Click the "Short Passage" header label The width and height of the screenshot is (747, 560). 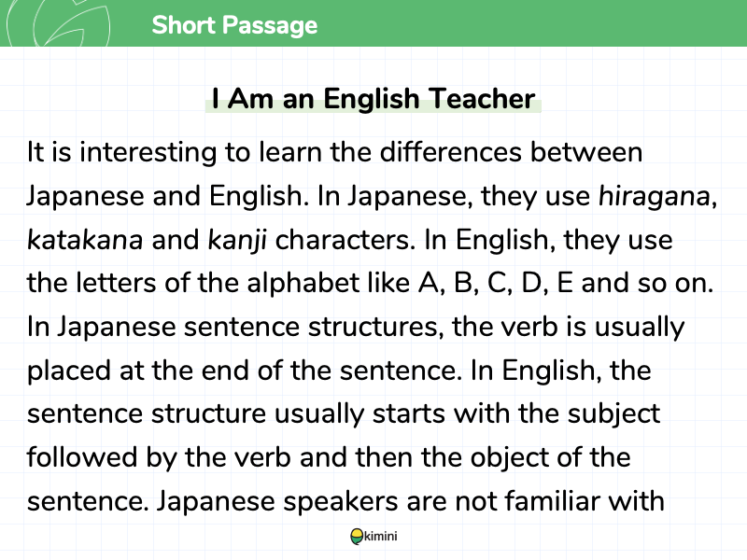tap(234, 25)
